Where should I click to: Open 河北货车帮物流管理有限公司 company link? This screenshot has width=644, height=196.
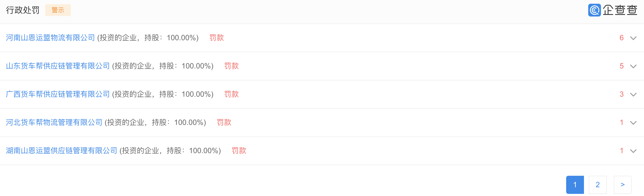[54, 123]
